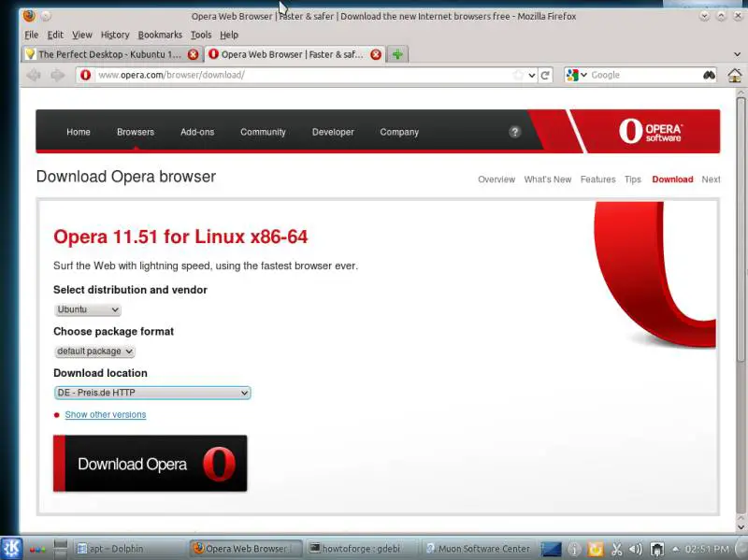Click the blue screen tray icon

[551, 549]
